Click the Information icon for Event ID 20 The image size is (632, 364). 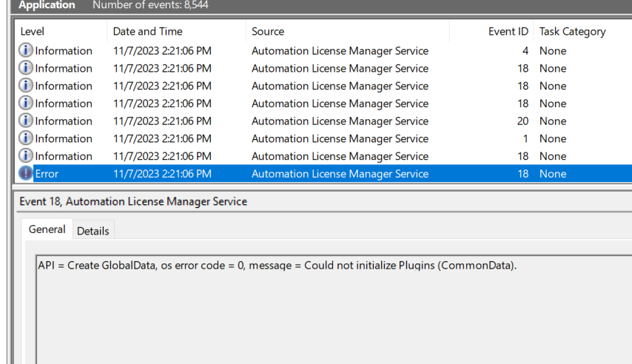27,121
